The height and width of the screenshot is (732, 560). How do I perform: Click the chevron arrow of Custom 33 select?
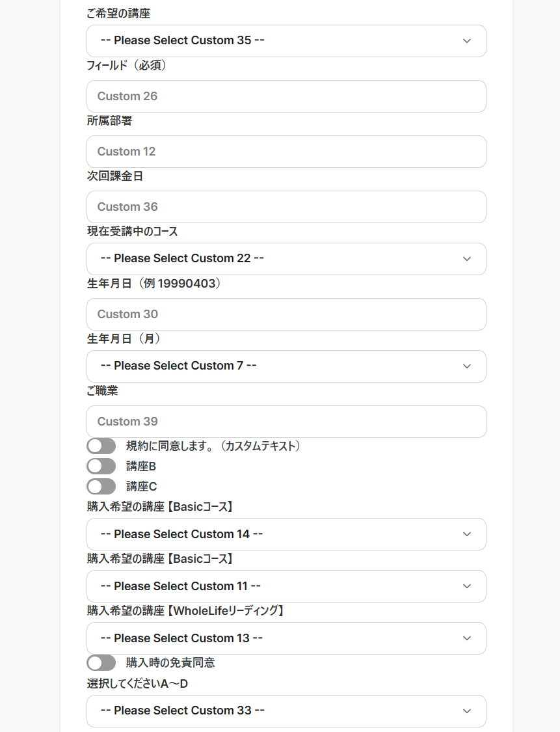click(467, 711)
